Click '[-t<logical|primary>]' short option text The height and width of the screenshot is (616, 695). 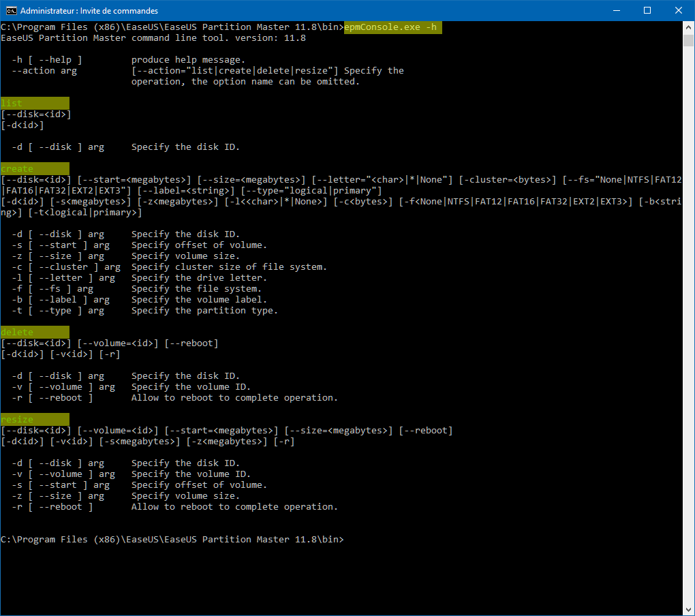85,213
